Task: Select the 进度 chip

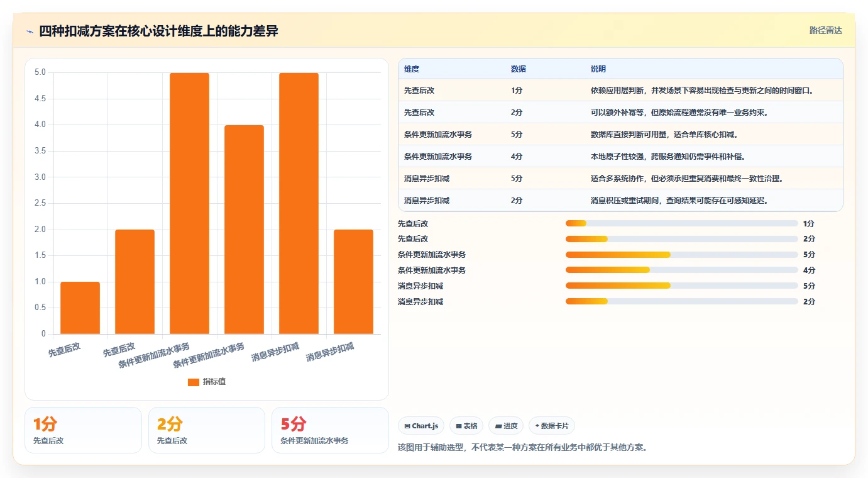Action: coord(506,426)
